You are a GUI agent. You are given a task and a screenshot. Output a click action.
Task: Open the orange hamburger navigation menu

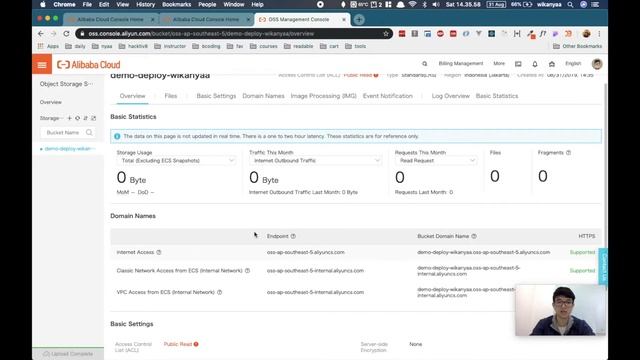click(42, 64)
